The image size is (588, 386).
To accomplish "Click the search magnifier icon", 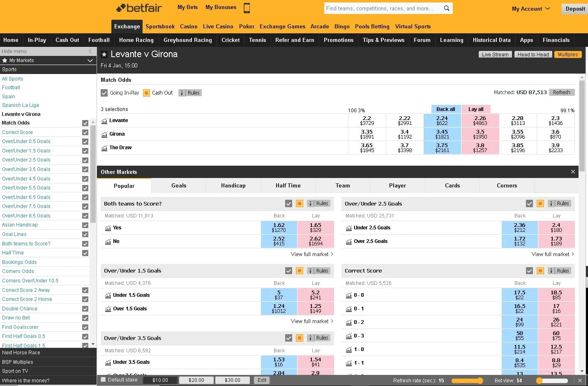I will 447,8.
